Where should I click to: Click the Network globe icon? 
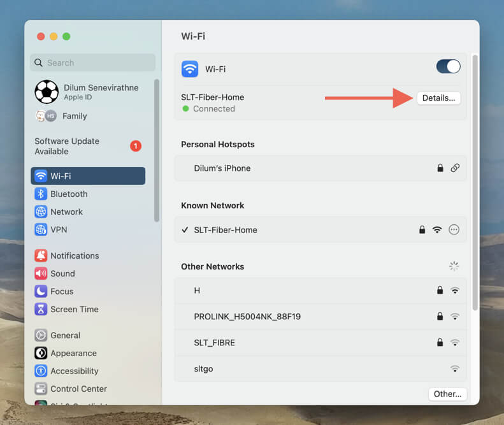41,212
